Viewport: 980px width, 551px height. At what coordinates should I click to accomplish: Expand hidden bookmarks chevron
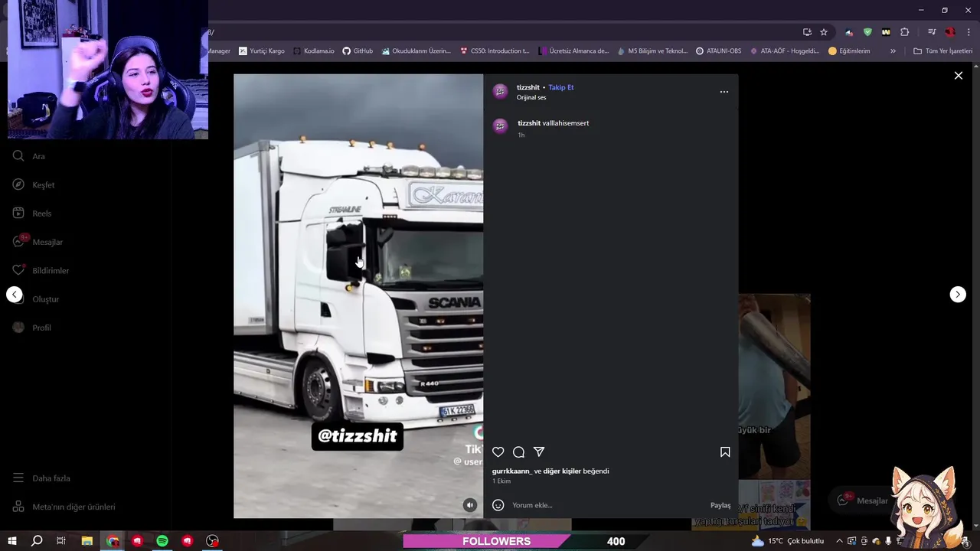(893, 51)
